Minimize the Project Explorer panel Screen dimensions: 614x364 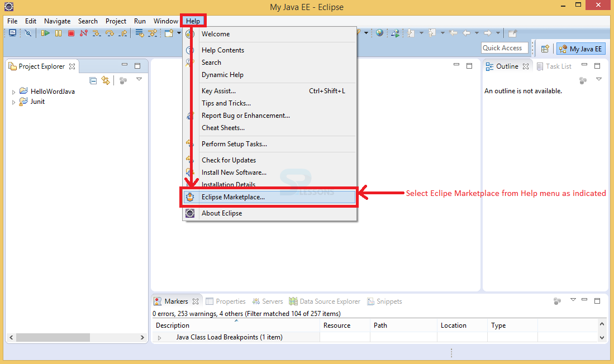[x=125, y=65]
